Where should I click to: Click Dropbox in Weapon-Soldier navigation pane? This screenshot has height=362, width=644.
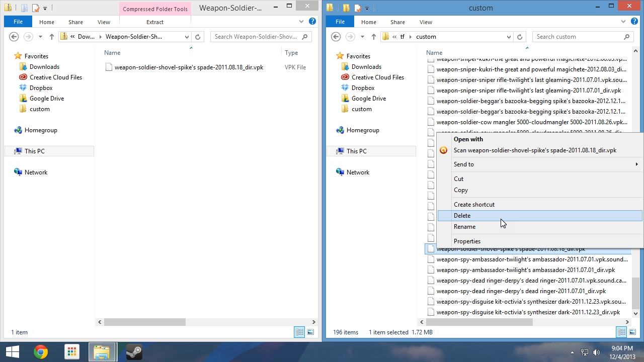coord(41,88)
